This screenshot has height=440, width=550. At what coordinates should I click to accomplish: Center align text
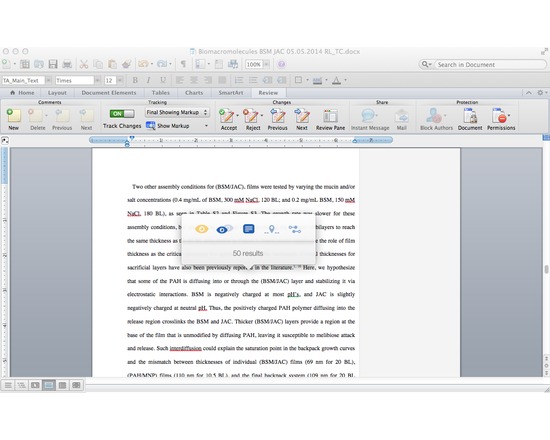pos(194,80)
